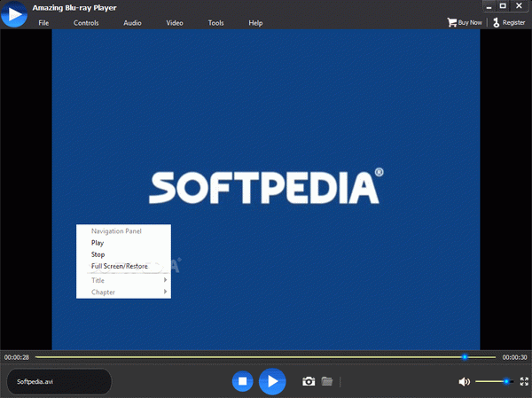Click the Buy Now shopping cart icon
The width and height of the screenshot is (532, 398).
click(451, 22)
